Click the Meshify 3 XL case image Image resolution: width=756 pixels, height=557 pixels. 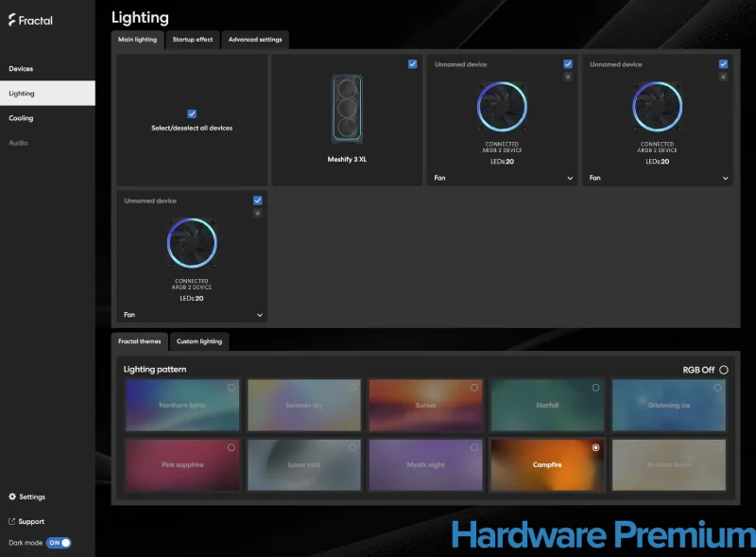point(347,109)
